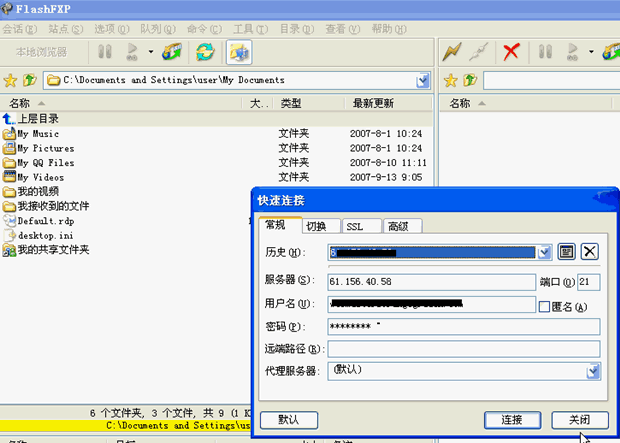Click the 本地浏览器 toolbar label

coord(42,52)
